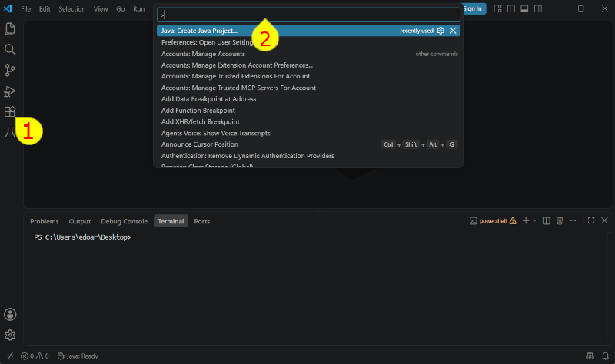Open the Explorer view in activity bar
Image resolution: width=615 pixels, height=364 pixels.
point(10,29)
